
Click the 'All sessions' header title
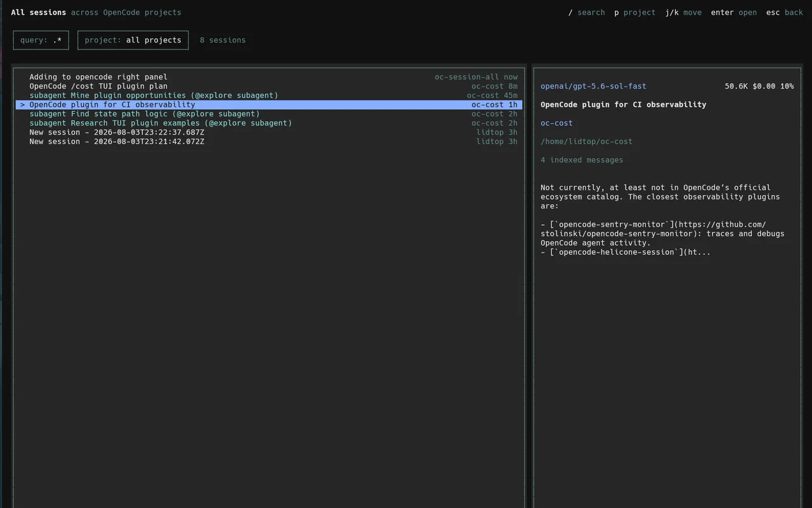39,13
